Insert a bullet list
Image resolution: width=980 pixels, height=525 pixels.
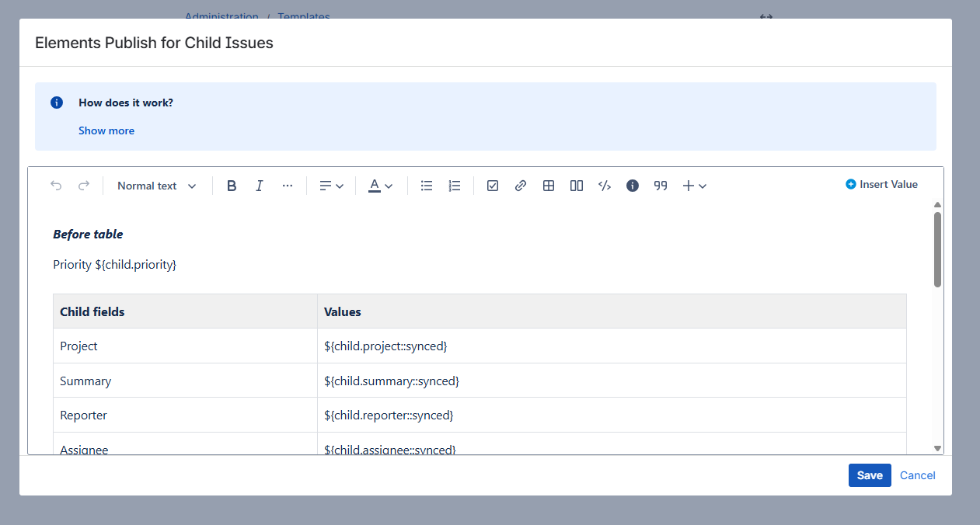pos(427,186)
